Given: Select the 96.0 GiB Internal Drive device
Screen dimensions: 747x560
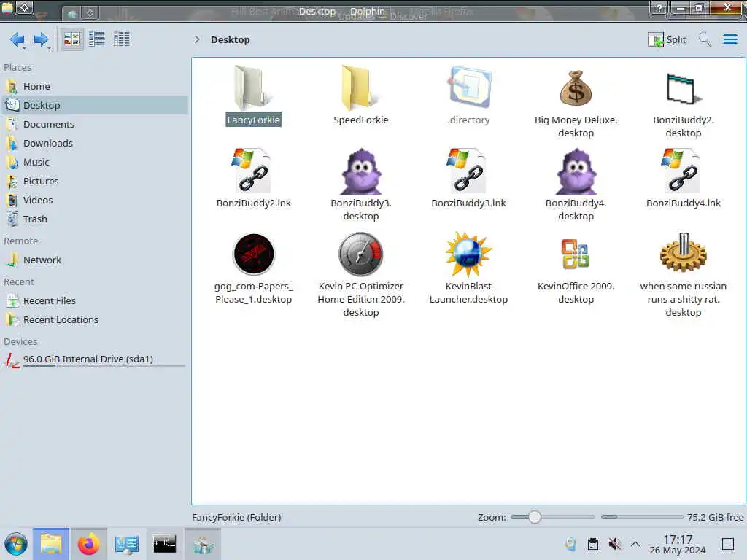Looking at the screenshot, I should click(x=94, y=360).
